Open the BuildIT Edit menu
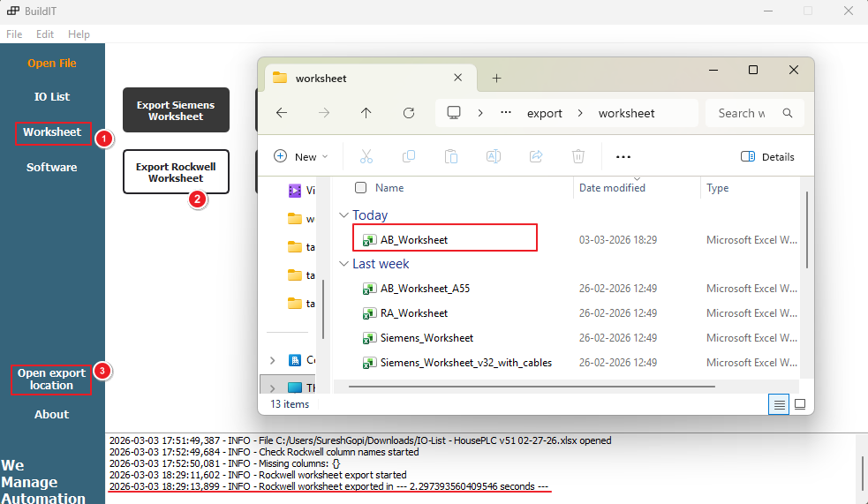The height and width of the screenshot is (504, 868). 45,34
